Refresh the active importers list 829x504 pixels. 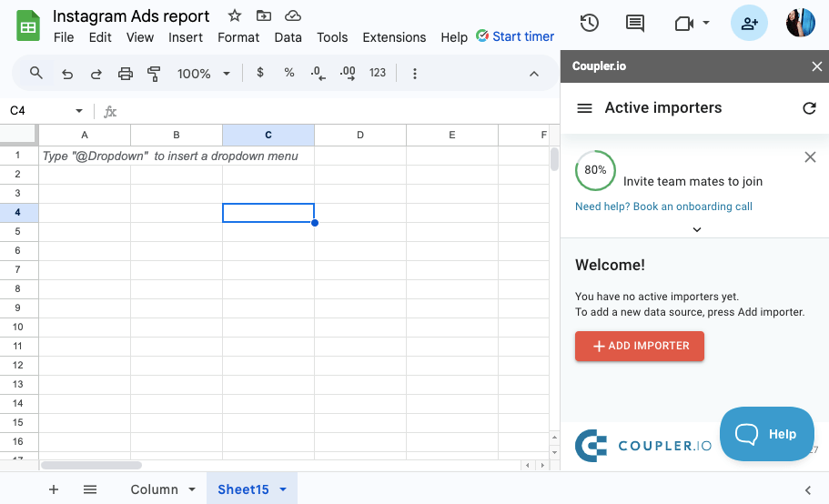(810, 108)
